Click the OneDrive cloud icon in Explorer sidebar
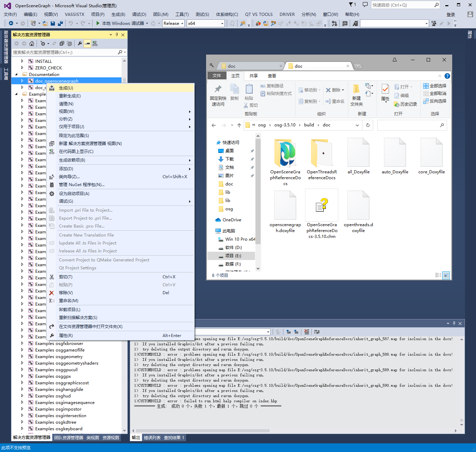 click(218, 220)
